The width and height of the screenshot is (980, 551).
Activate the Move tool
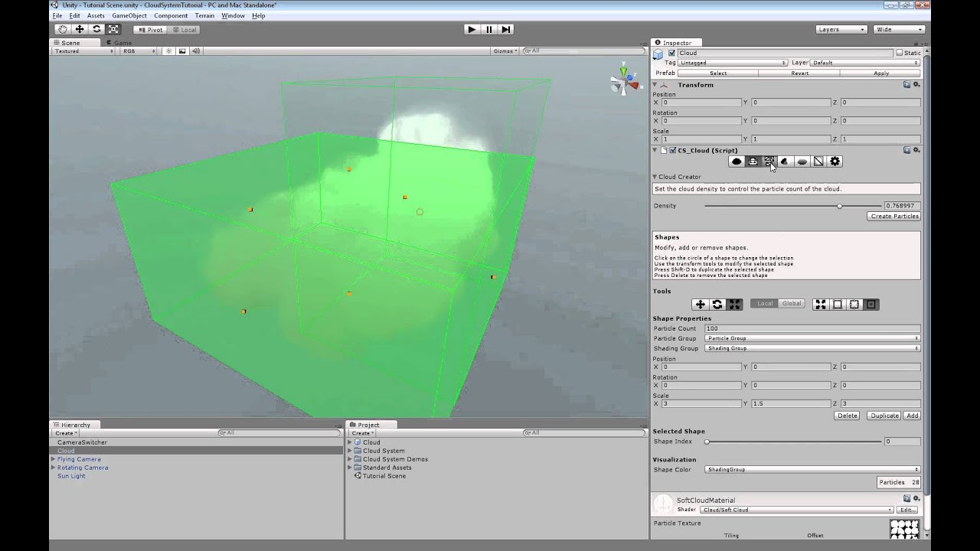point(80,29)
